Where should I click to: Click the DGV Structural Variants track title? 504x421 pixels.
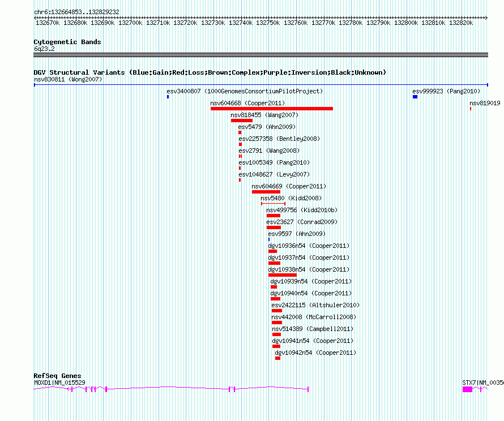[x=210, y=72]
